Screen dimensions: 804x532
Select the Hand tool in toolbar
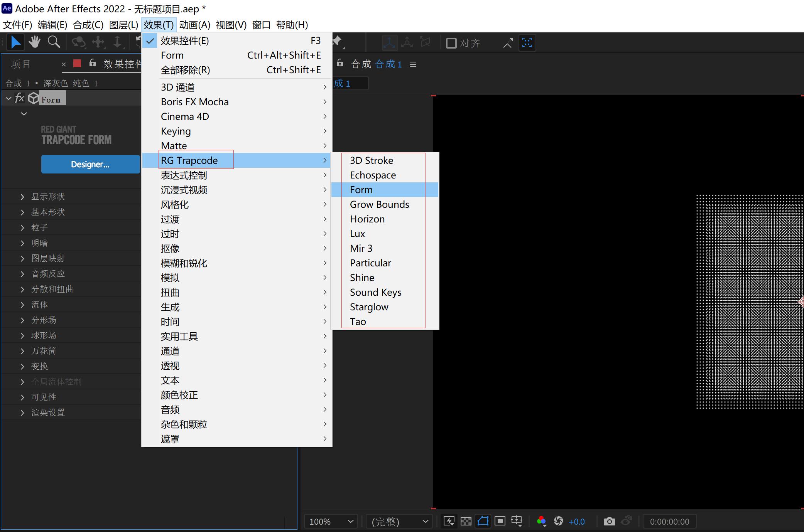[34, 42]
